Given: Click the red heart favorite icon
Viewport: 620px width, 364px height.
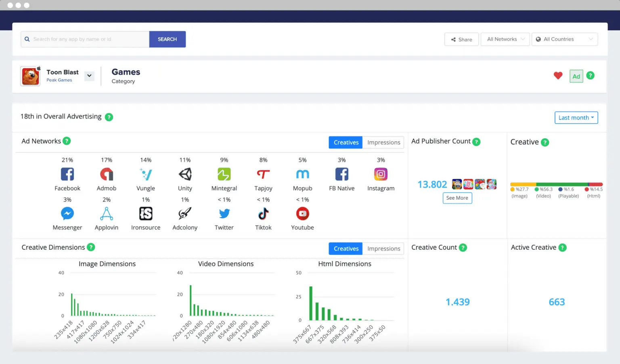Looking at the screenshot, I should point(558,75).
